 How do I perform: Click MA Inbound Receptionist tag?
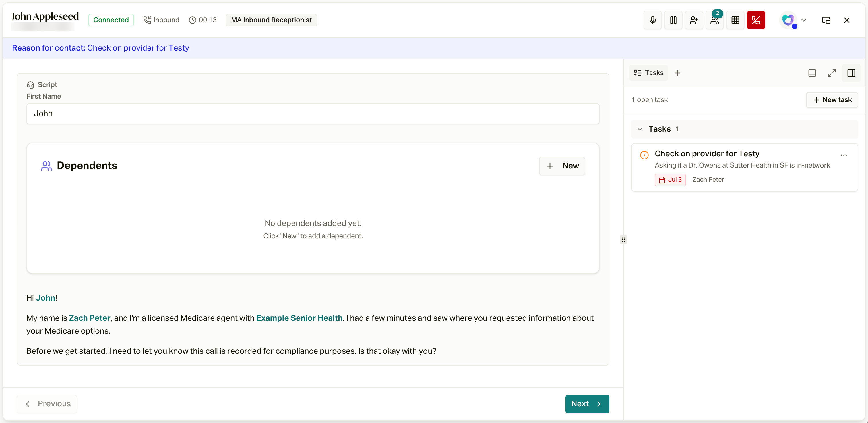click(x=271, y=20)
